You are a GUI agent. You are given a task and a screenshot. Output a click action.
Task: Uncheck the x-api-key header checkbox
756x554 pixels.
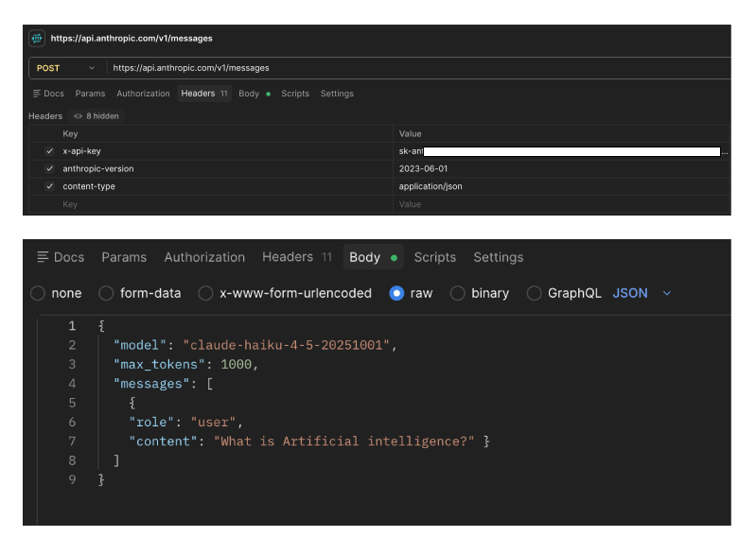[x=49, y=151]
